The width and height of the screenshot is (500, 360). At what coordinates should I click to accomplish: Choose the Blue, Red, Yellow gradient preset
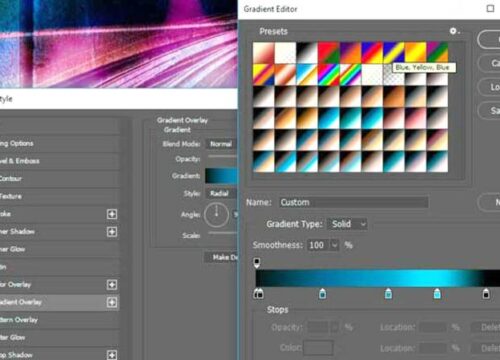click(x=372, y=52)
